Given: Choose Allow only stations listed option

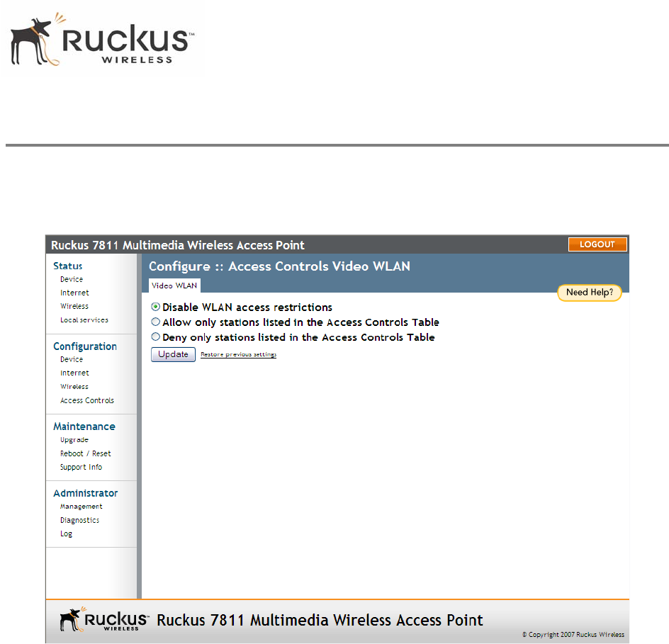Looking at the screenshot, I should point(156,322).
